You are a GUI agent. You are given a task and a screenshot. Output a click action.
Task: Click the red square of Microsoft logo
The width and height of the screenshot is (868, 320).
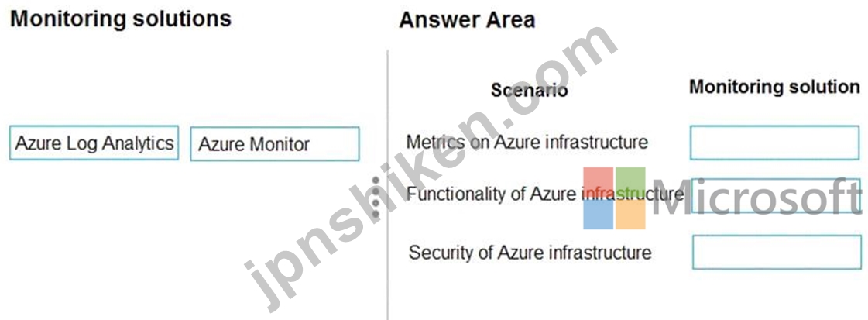coord(598,182)
